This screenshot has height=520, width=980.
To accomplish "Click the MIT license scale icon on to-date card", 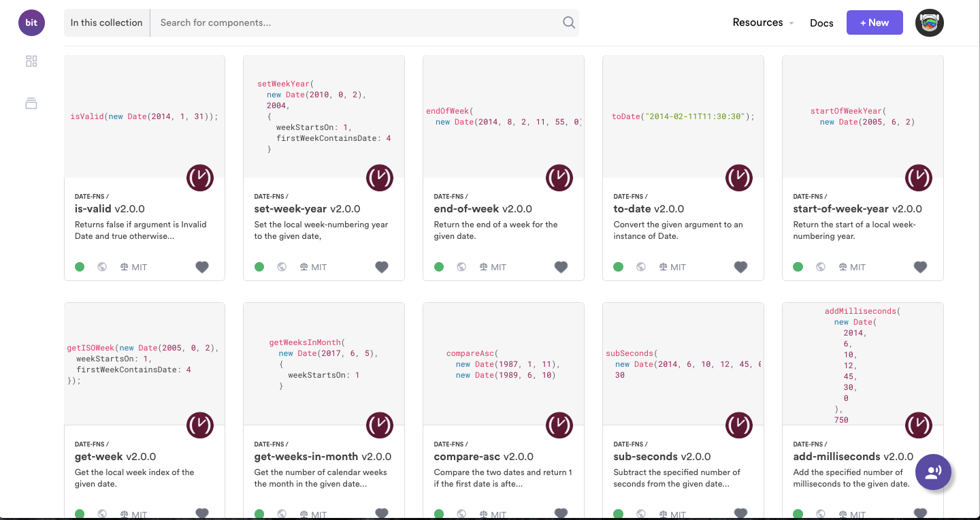I will click(664, 267).
